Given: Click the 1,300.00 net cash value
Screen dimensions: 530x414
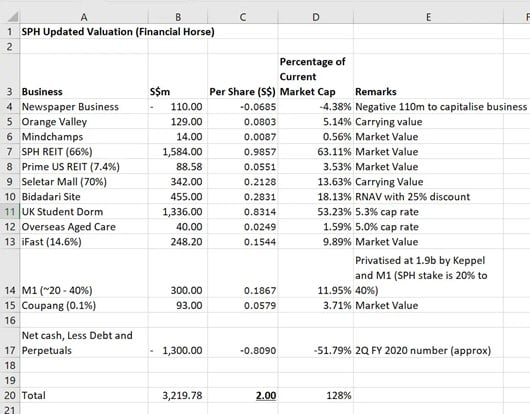Looking at the screenshot, I should click(x=183, y=350).
